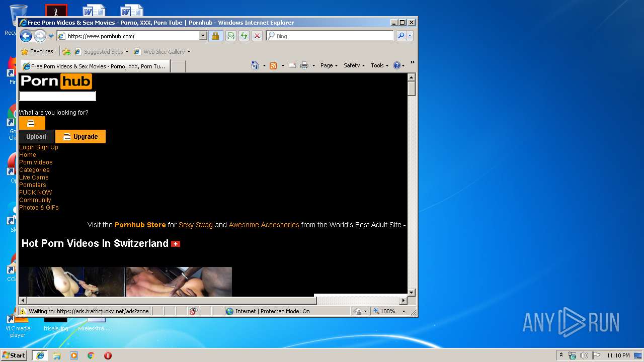
Task: Expand command bar overflow chevron
Action: click(x=412, y=63)
